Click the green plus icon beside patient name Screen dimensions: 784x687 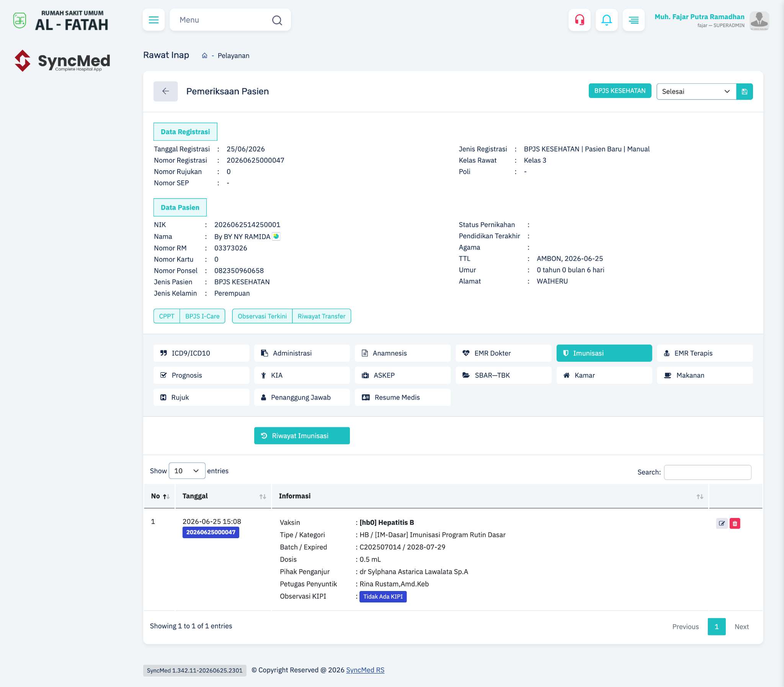[x=276, y=236]
